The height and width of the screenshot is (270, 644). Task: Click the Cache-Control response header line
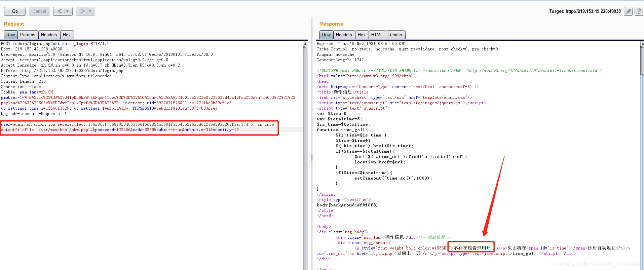tap(407, 49)
